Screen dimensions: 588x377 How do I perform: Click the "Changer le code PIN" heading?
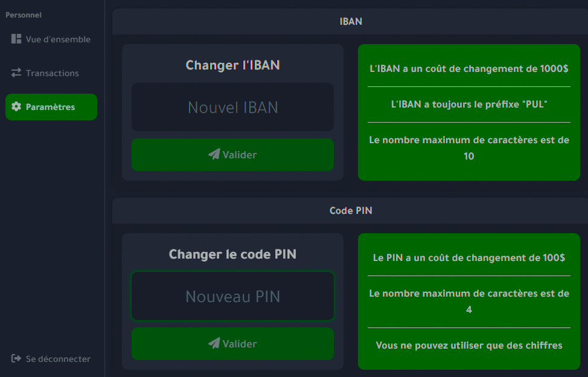coord(232,254)
